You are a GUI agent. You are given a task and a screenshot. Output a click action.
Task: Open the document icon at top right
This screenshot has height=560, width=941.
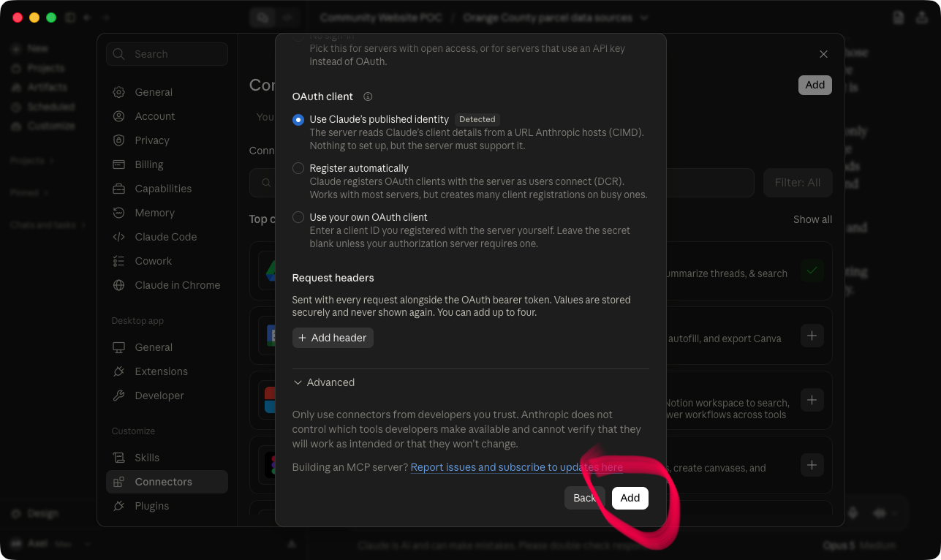coord(899,18)
